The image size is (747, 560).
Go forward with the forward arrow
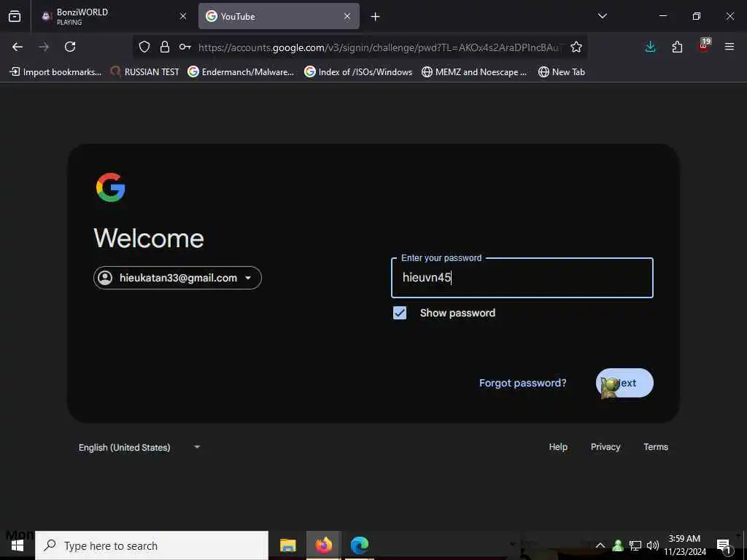tap(44, 47)
